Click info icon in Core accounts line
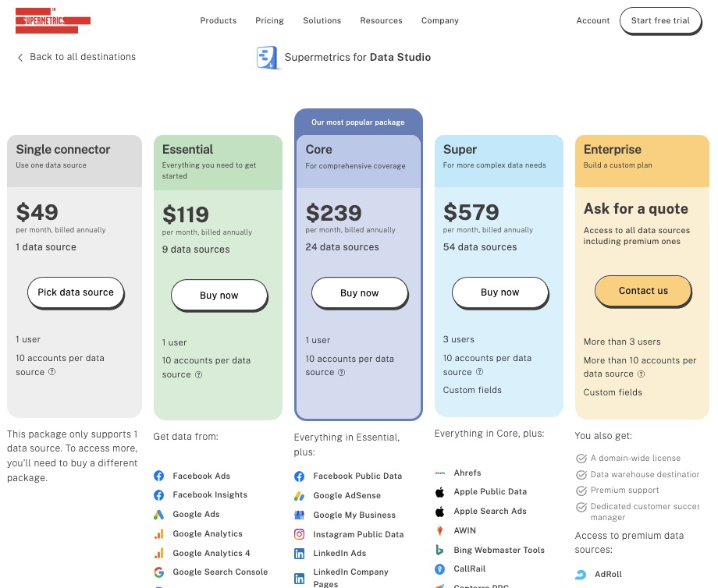The width and height of the screenshot is (718, 588). point(342,372)
